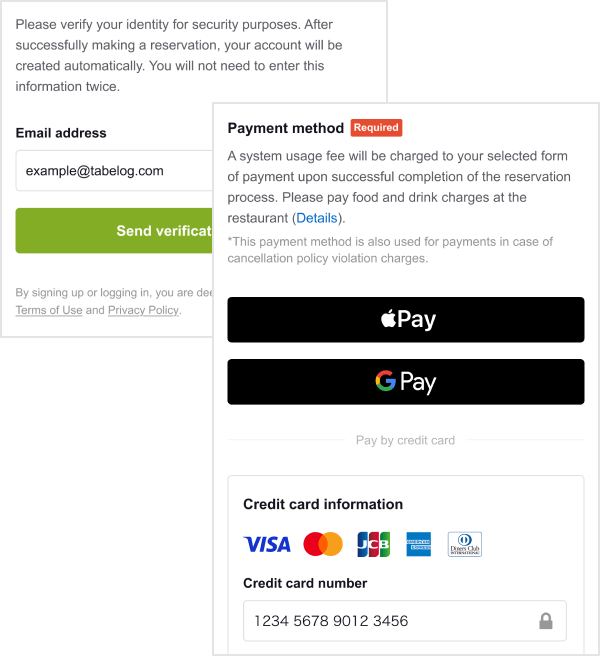The height and width of the screenshot is (656, 600).
Task: Open the Privacy Policy link
Action: coord(144,310)
